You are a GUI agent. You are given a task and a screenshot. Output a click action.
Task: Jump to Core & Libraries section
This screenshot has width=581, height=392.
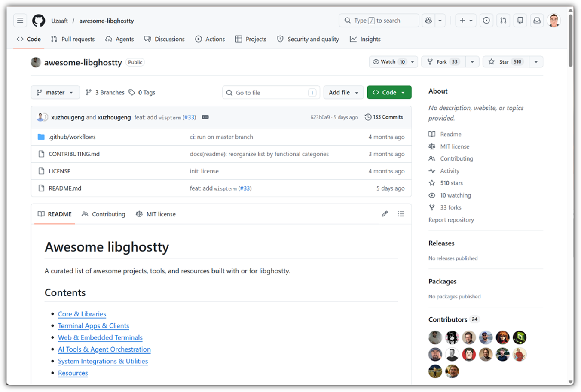pos(82,314)
